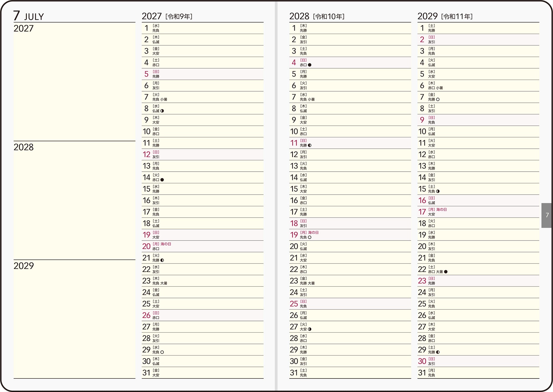The height and width of the screenshot is (392, 553).
Task: Click the 7 JULY month heading
Action: click(x=29, y=16)
